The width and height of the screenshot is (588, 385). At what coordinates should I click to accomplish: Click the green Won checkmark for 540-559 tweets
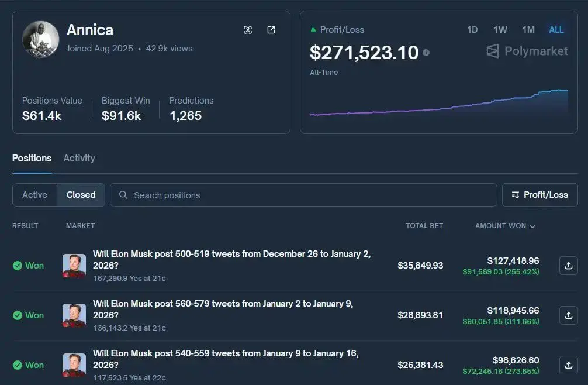(x=18, y=365)
